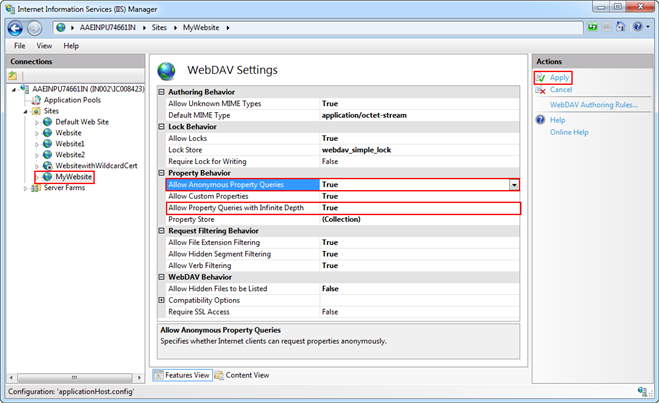The image size is (659, 403).
Task: Select the Application Pools node
Action: point(71,99)
